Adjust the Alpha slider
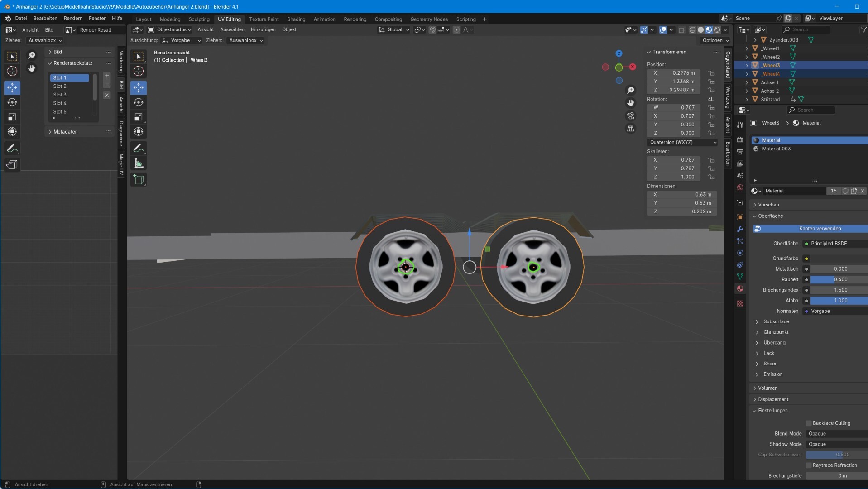Image resolution: width=868 pixels, height=489 pixels. pyautogui.click(x=839, y=301)
